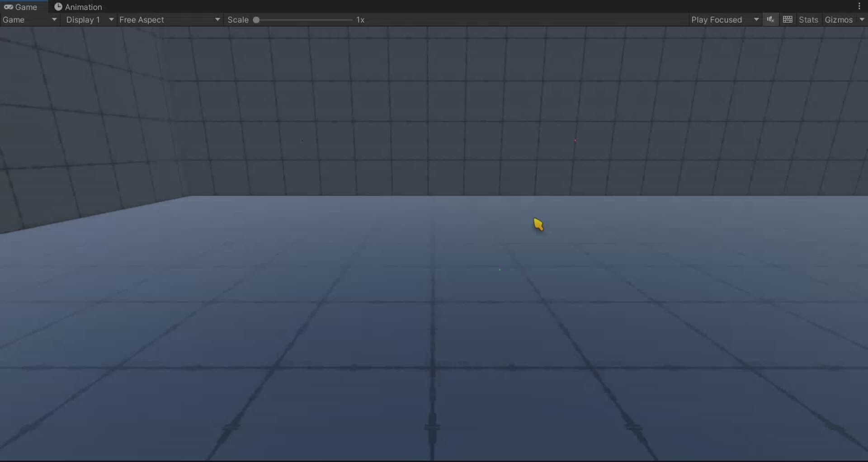Click the Stats overlay icon button
The width and height of the screenshot is (868, 462).
[808, 19]
